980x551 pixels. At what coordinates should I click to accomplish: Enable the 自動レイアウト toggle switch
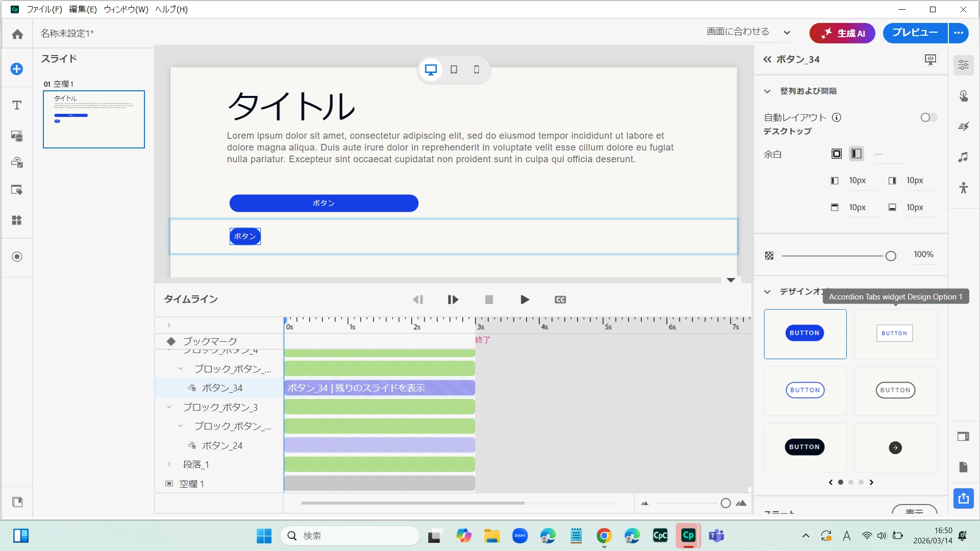coord(928,117)
